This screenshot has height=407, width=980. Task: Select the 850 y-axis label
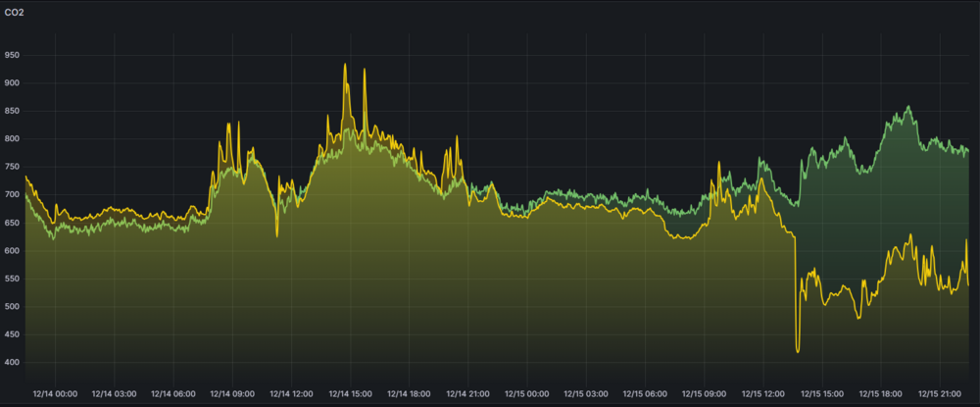(x=12, y=111)
